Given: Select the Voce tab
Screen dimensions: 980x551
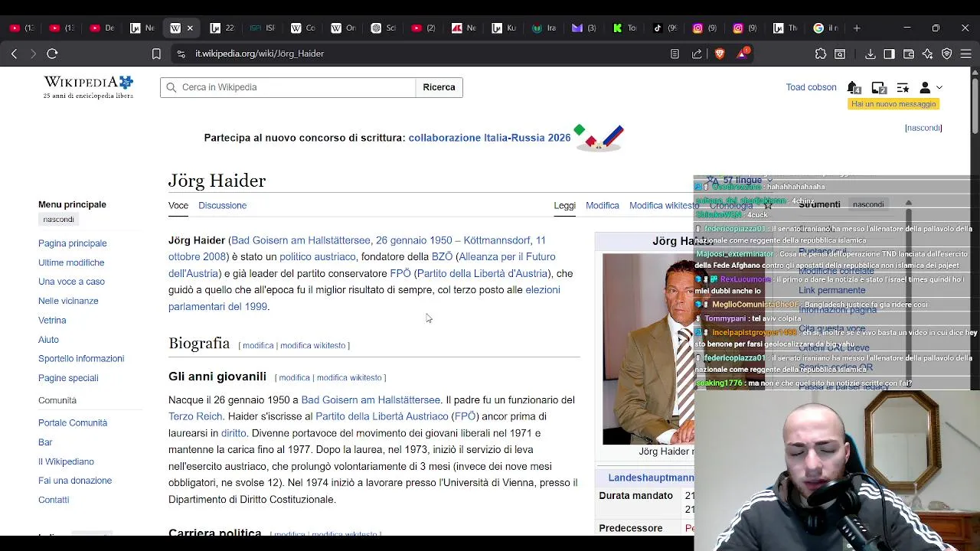Looking at the screenshot, I should click(x=178, y=205).
